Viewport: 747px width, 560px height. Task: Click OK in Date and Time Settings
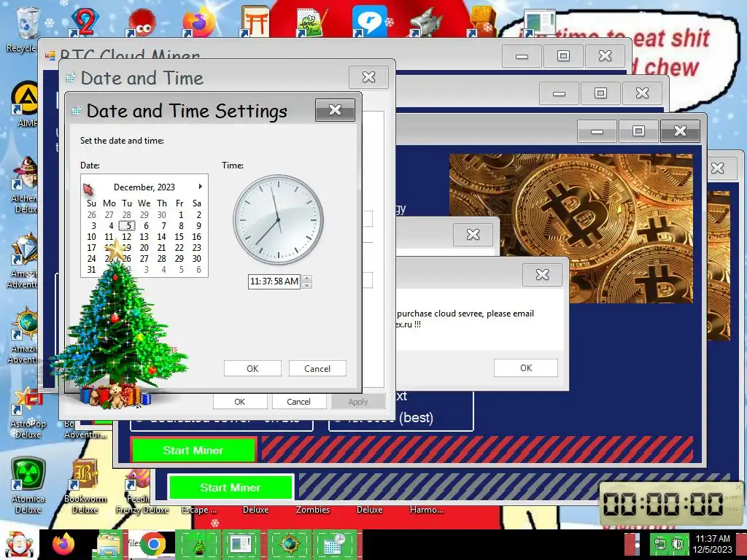click(x=252, y=368)
